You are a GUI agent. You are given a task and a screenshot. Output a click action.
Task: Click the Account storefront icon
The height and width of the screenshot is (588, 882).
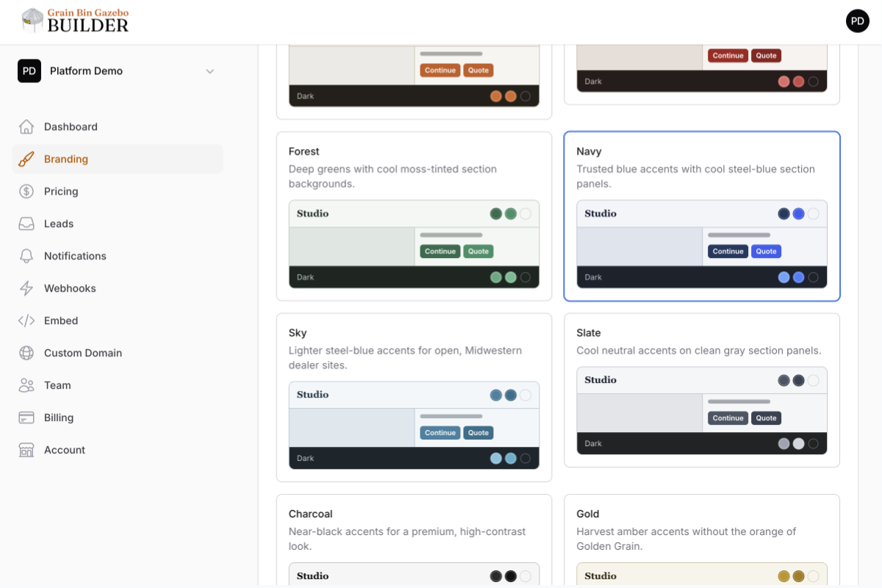(x=26, y=450)
